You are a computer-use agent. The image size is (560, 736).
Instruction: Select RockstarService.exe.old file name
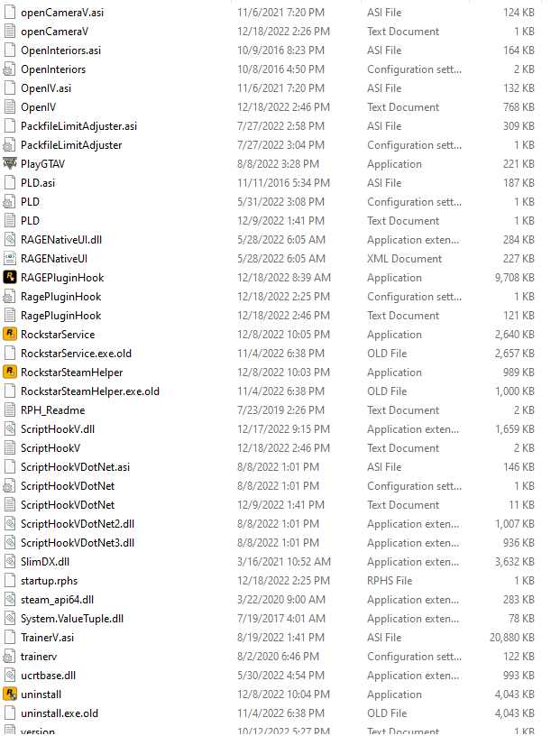[x=76, y=354]
